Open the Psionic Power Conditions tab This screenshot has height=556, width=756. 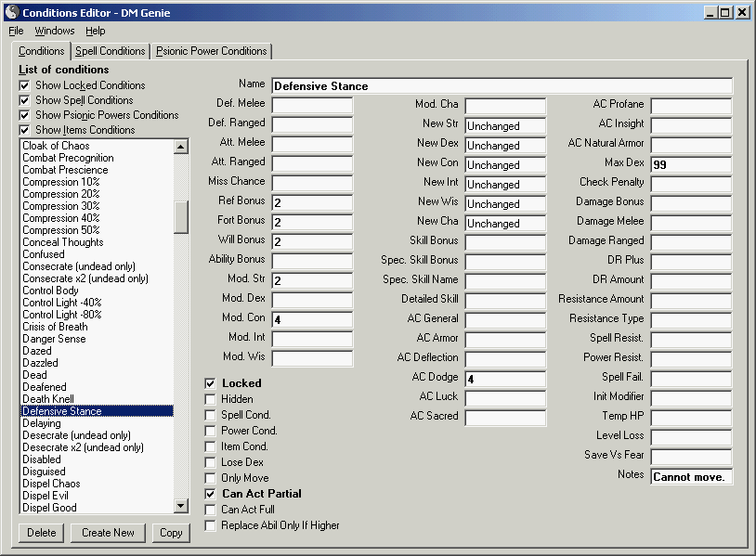(211, 51)
